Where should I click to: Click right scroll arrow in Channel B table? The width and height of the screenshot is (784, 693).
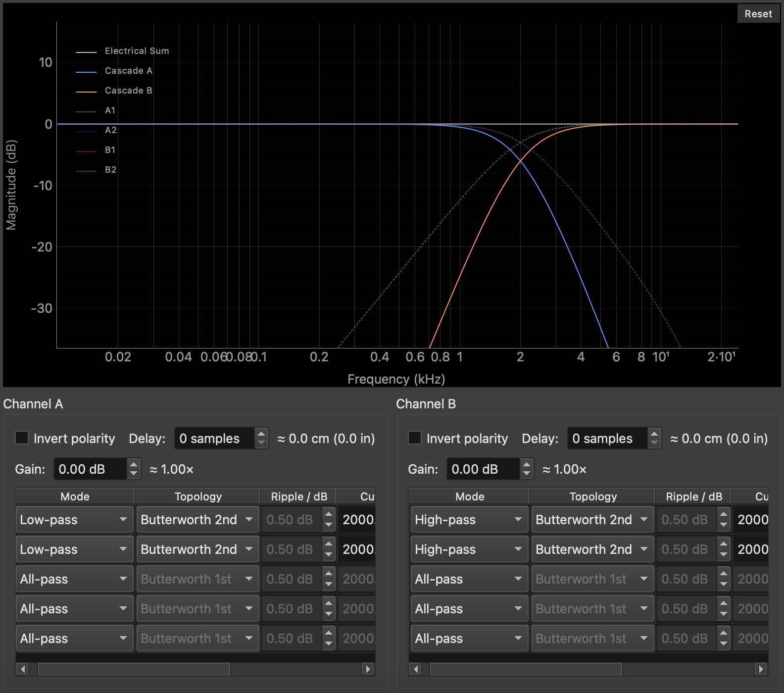(761, 669)
